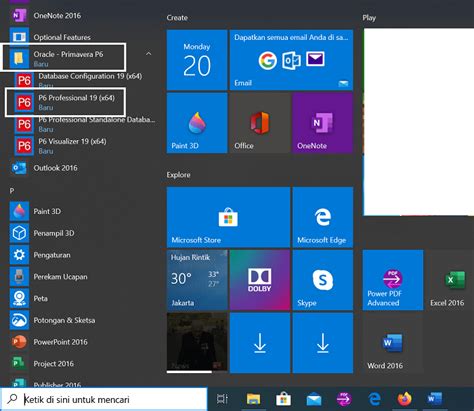Viewport: 474px width, 411px height.
Task: Open the Word 2016 tile
Action: [x=393, y=343]
